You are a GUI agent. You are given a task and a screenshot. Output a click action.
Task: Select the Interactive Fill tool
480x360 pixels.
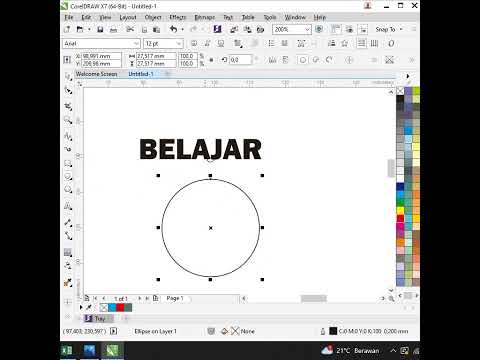(x=68, y=283)
